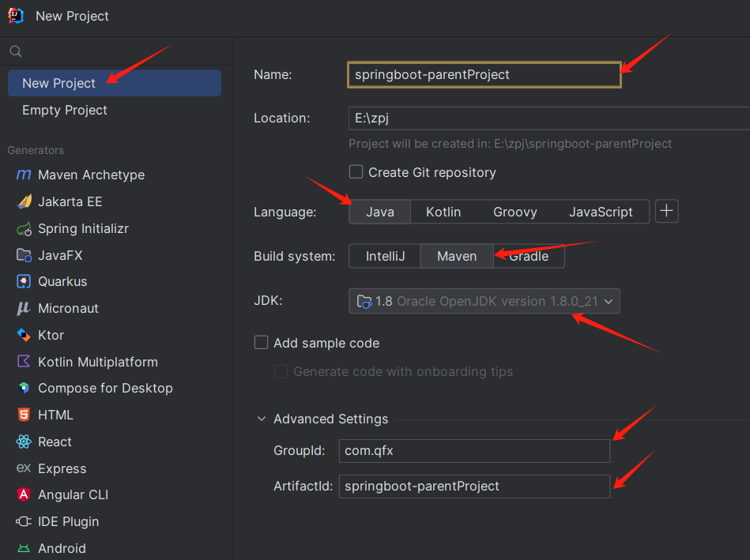Pick the React generator icon
Viewport: 750px width, 560px height.
24,442
